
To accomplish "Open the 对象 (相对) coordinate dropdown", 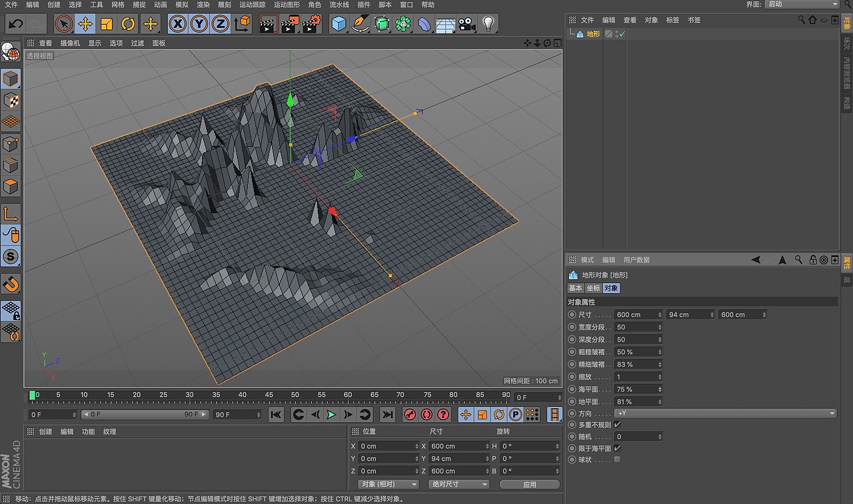I will (389, 484).
